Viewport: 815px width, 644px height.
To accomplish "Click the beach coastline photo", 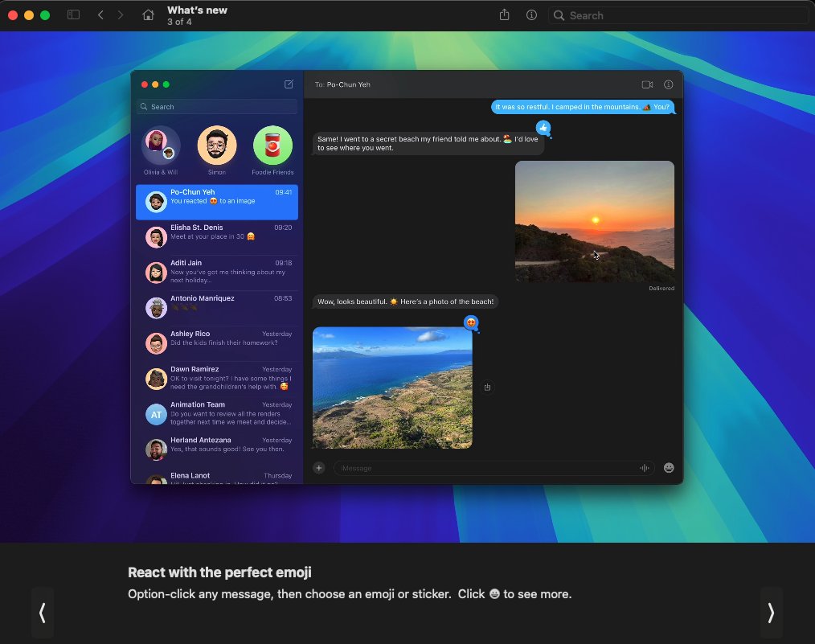I will (x=392, y=388).
